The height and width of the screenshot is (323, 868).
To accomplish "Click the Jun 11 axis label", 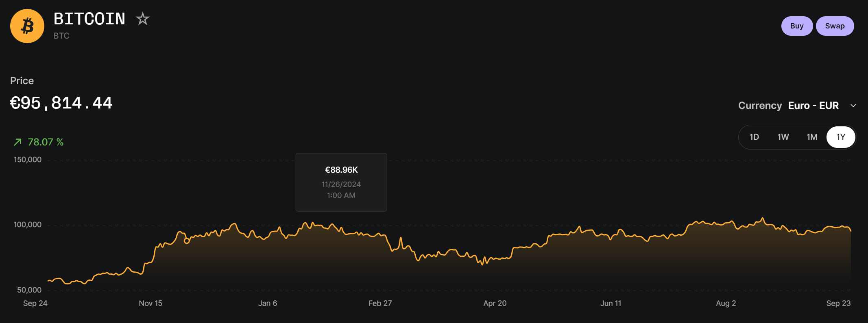I will pyautogui.click(x=611, y=303).
